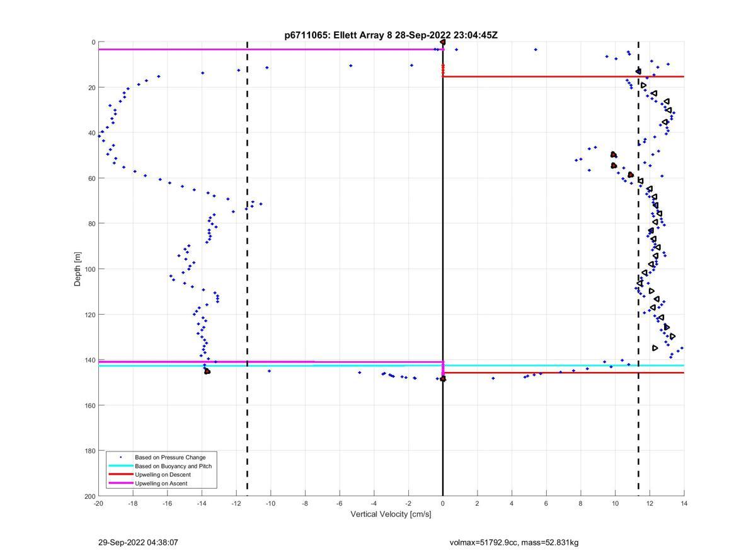
Task: Click depth axis tick label "140"
Action: [x=89, y=360]
